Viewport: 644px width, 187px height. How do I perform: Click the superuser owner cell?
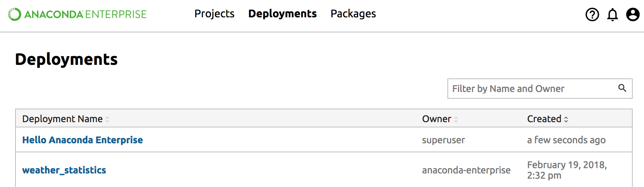click(443, 140)
